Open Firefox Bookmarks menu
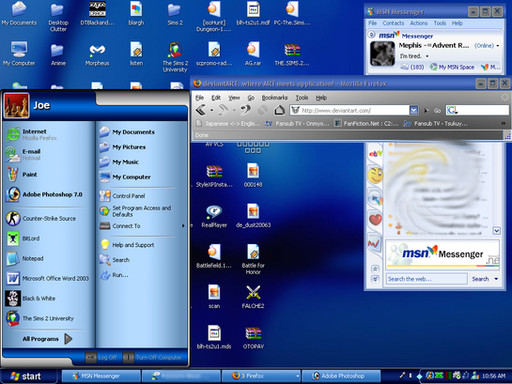This screenshot has height=384, width=512. tap(275, 98)
